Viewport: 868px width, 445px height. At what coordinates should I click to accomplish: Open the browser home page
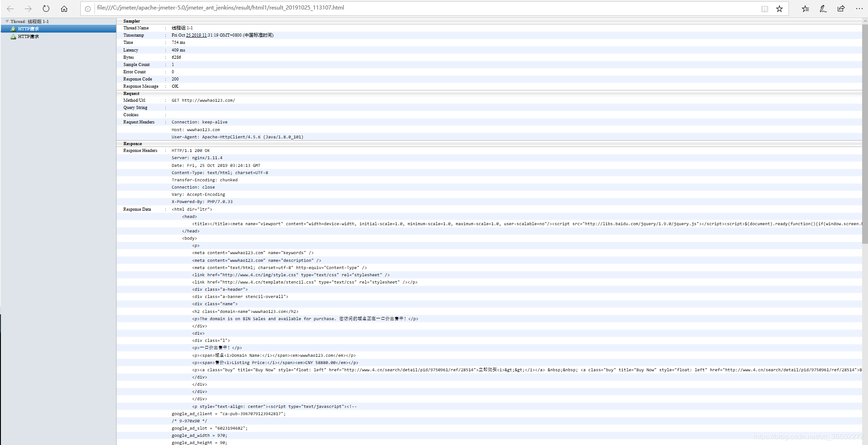(64, 9)
